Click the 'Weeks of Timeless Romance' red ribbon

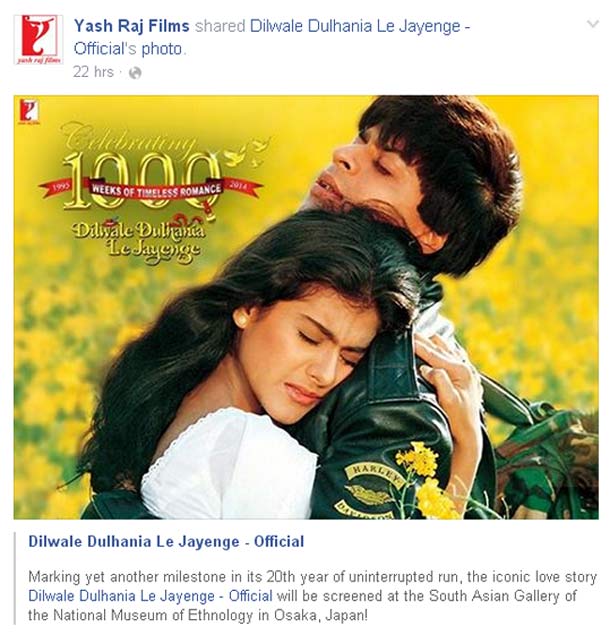pos(156,190)
